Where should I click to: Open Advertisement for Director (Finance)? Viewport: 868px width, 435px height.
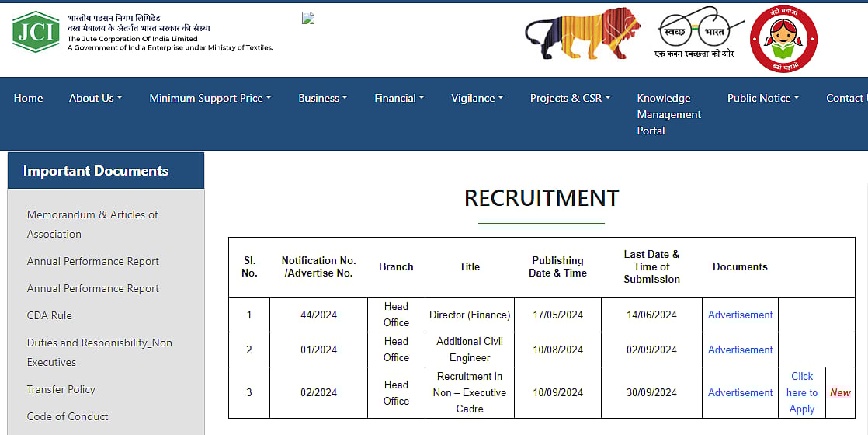pos(740,315)
